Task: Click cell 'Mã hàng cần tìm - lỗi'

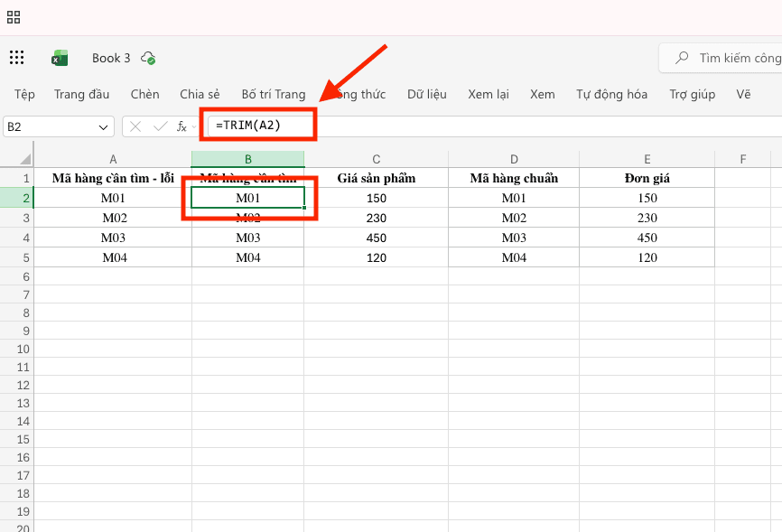Action: pyautogui.click(x=113, y=178)
